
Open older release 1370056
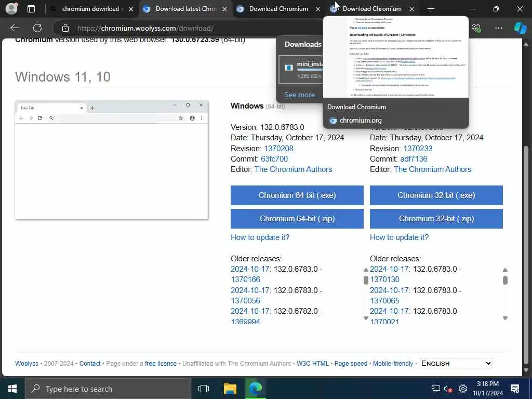point(245,301)
